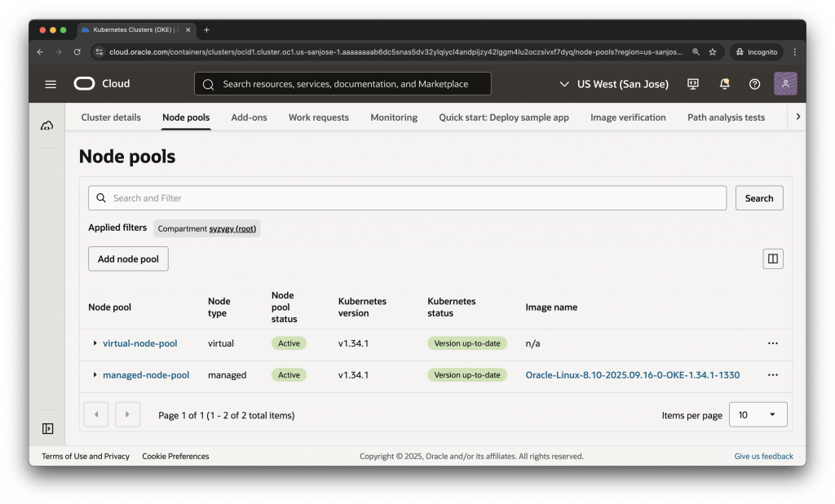This screenshot has width=835, height=504.
Task: Open the Items per page dropdown
Action: coord(758,414)
